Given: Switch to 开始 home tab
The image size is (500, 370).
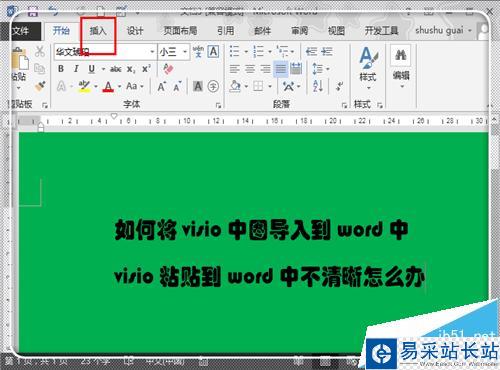Looking at the screenshot, I should [61, 31].
